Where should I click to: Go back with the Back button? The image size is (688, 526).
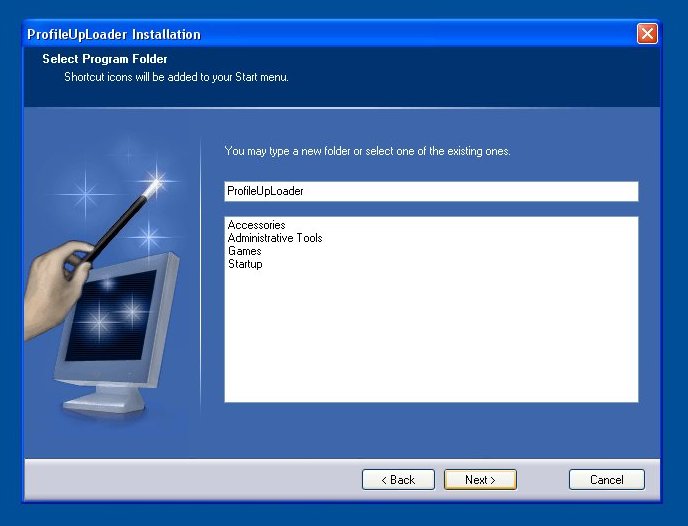[x=398, y=479]
